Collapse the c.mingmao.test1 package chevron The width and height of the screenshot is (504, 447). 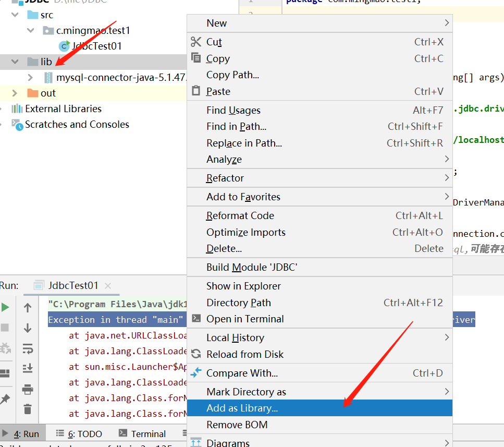point(31,31)
